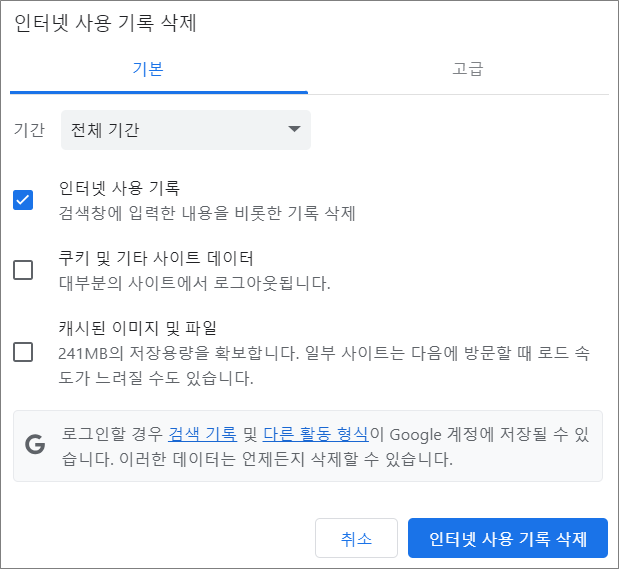Check the 캐시된 이미지 및 파일 checkbox
The height and width of the screenshot is (569, 619).
point(23,352)
